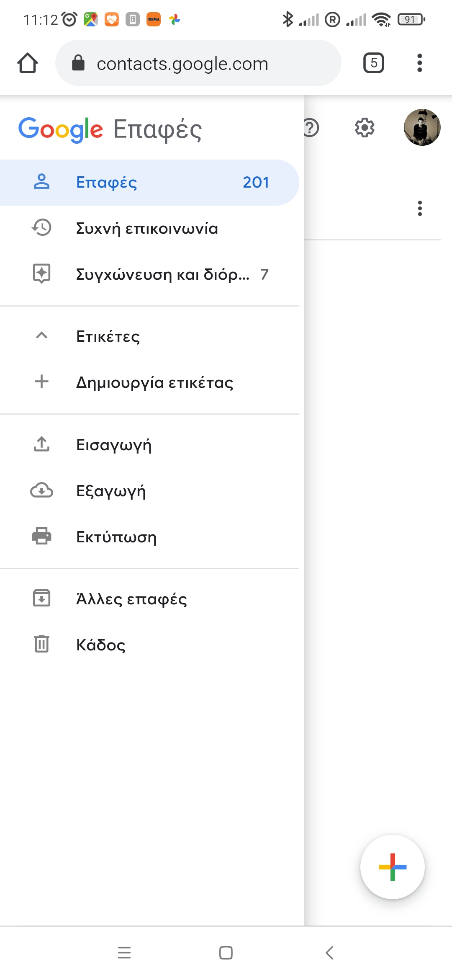Viewport: 452px width, 980px height.
Task: Tap the contacts.google.com address bar
Action: click(198, 63)
